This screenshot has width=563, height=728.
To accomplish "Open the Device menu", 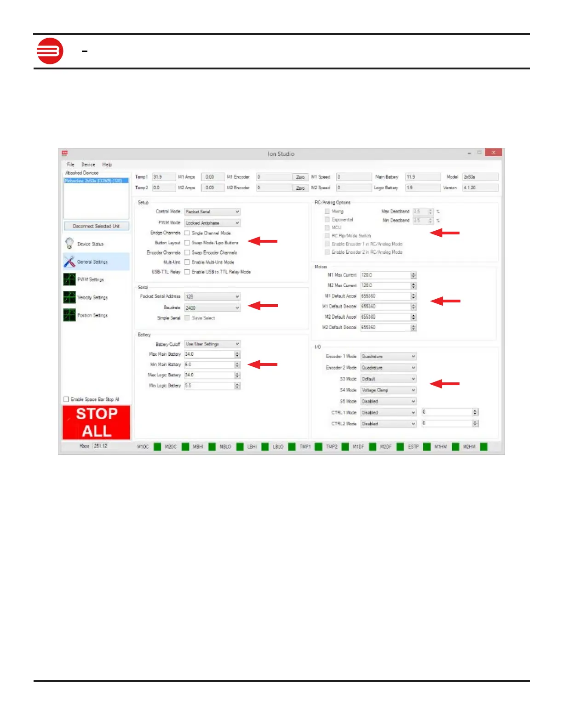I will 88,164.
